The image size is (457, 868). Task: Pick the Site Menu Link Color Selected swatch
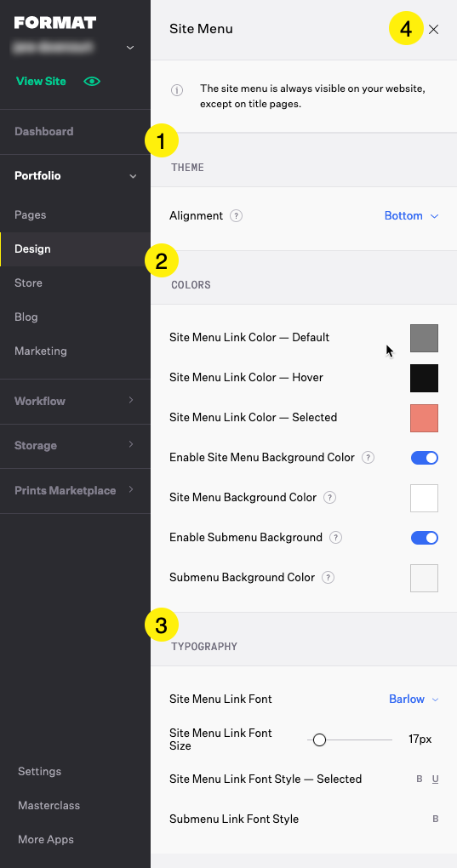click(x=425, y=418)
